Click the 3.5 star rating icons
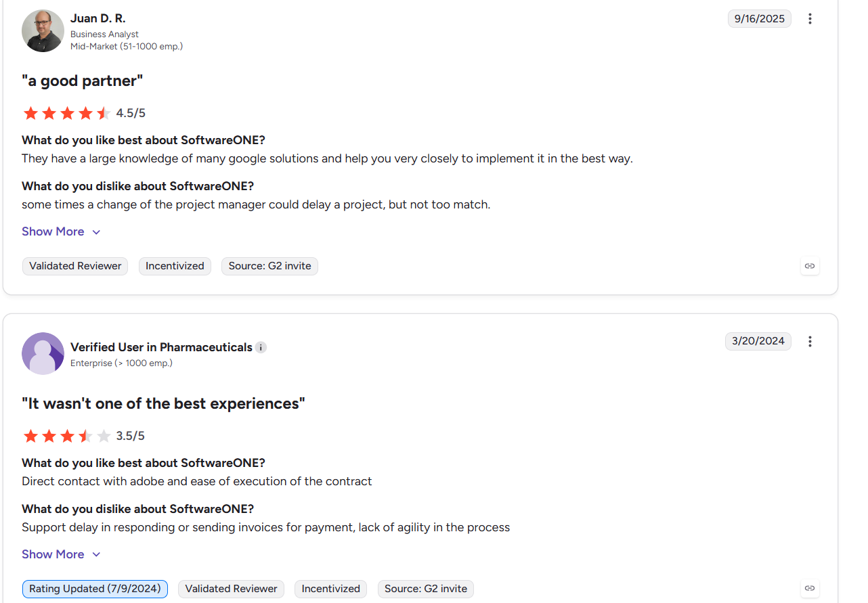Screen dimensions: 868x603 pyautogui.click(x=66, y=436)
